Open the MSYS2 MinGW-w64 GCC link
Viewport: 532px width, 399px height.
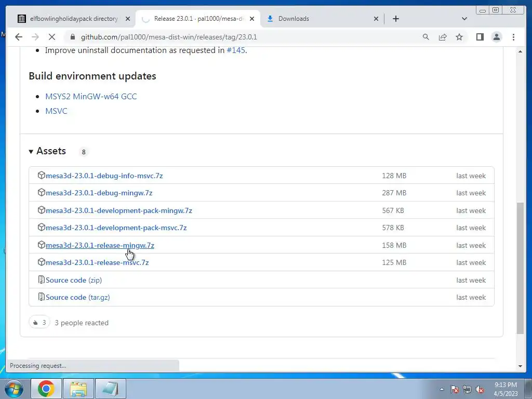click(91, 96)
